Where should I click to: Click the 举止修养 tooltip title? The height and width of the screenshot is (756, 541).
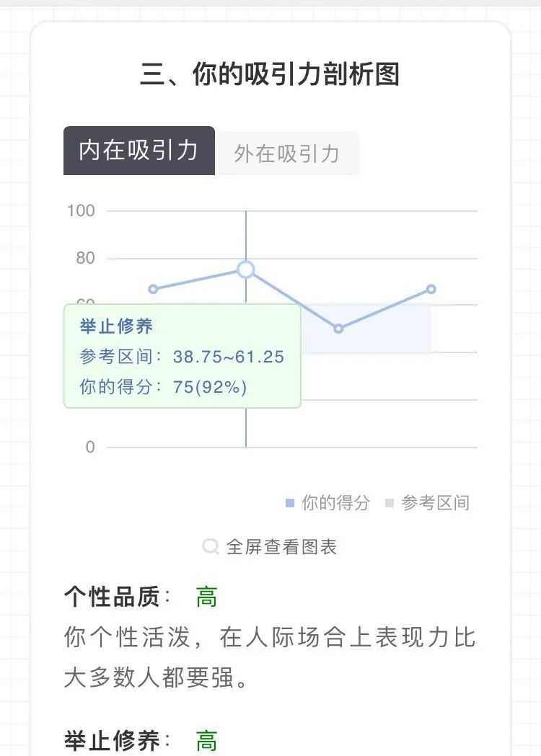[117, 326]
